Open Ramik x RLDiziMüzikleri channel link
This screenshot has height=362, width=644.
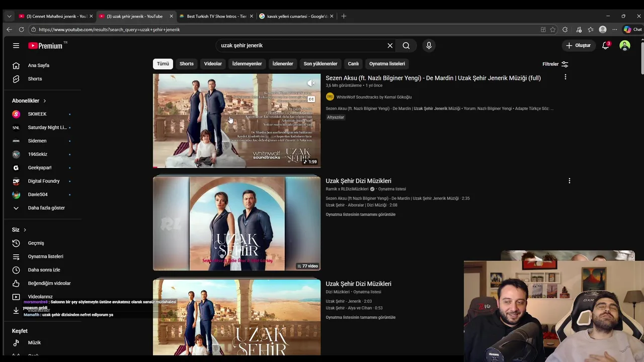[x=347, y=189]
